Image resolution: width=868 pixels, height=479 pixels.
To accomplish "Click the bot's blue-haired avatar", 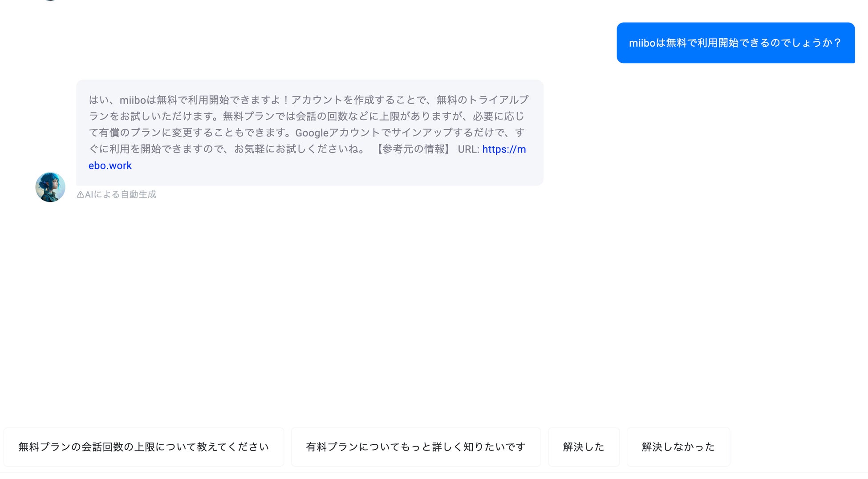I will coord(50,187).
